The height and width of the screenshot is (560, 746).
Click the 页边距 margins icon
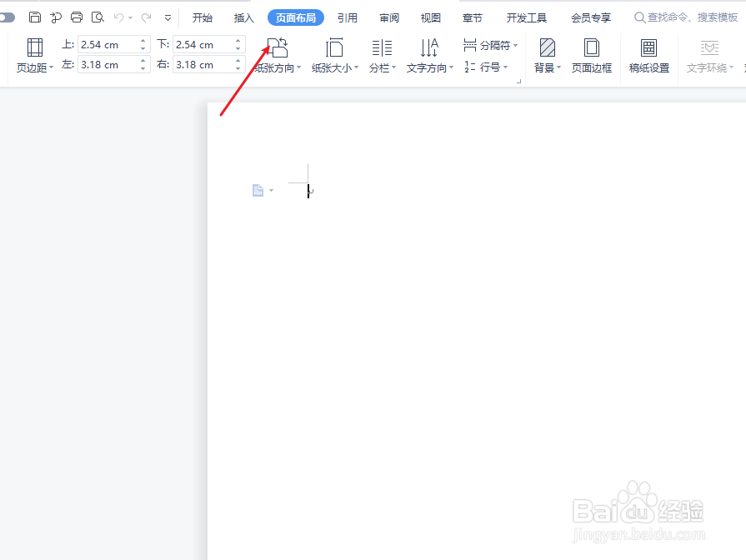(x=35, y=48)
